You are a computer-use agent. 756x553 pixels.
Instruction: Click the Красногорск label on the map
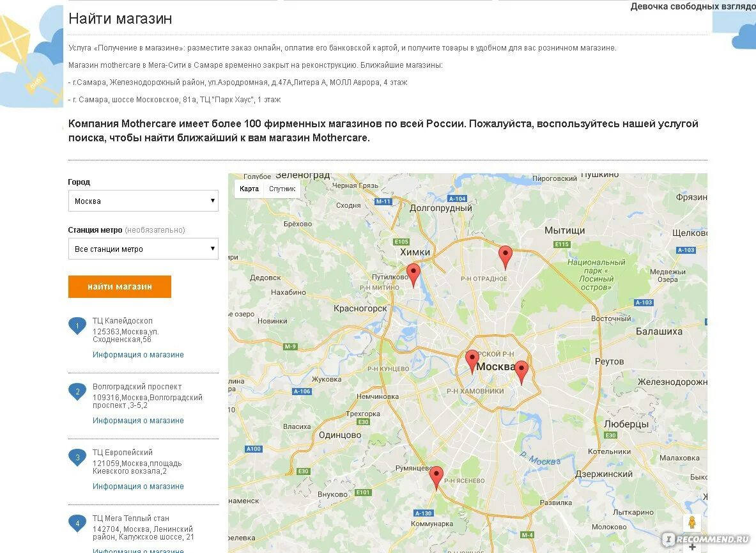click(360, 308)
